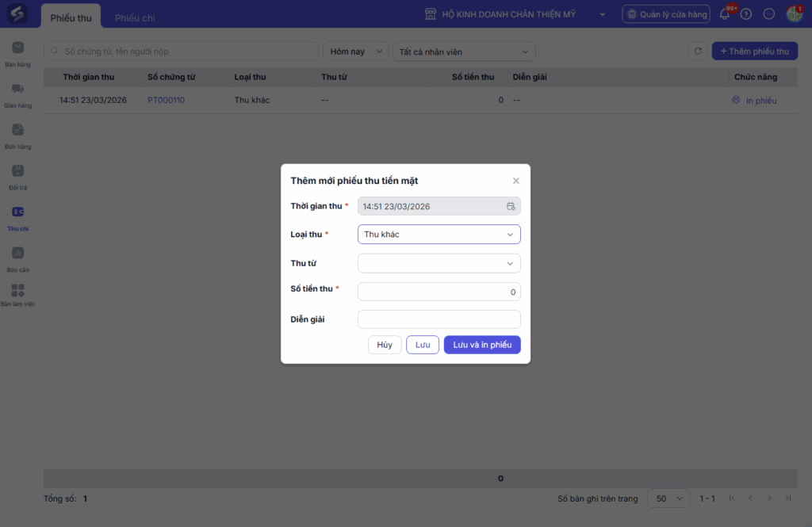This screenshot has height=527, width=812.
Task: Go to the next page of records
Action: point(769,498)
